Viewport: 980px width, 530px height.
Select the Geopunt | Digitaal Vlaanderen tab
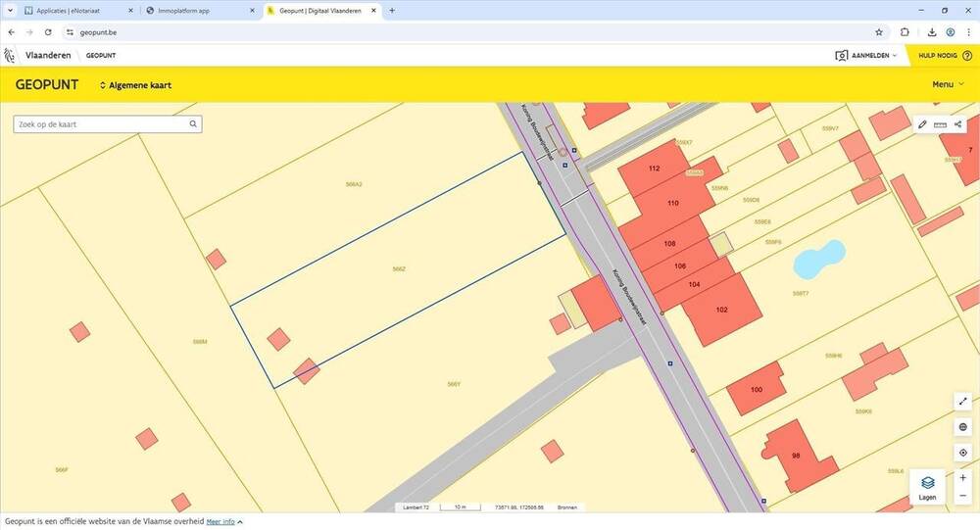pyautogui.click(x=321, y=11)
